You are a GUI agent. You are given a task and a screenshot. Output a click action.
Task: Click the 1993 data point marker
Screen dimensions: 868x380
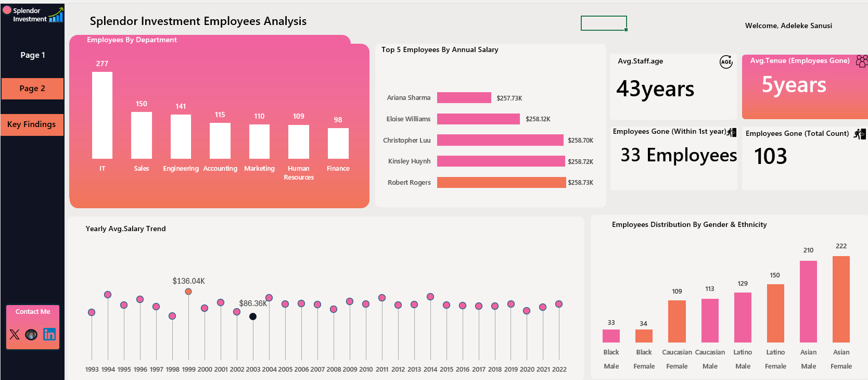[x=92, y=312]
